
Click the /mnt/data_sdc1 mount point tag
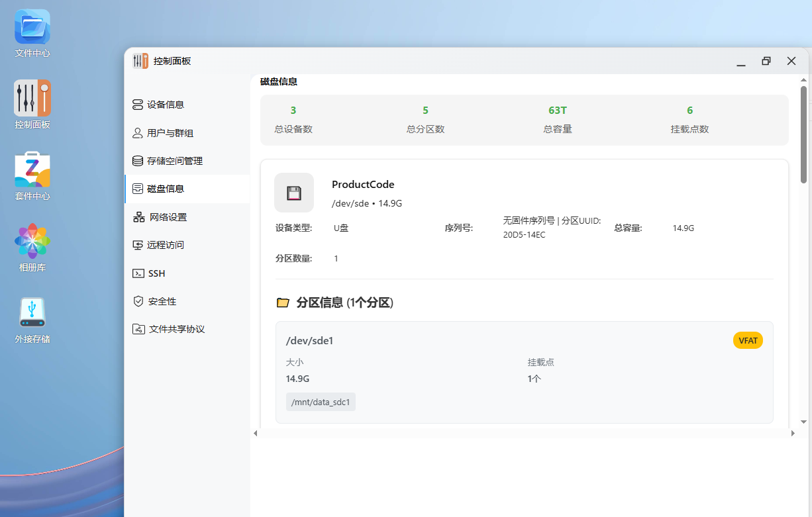[321, 402]
